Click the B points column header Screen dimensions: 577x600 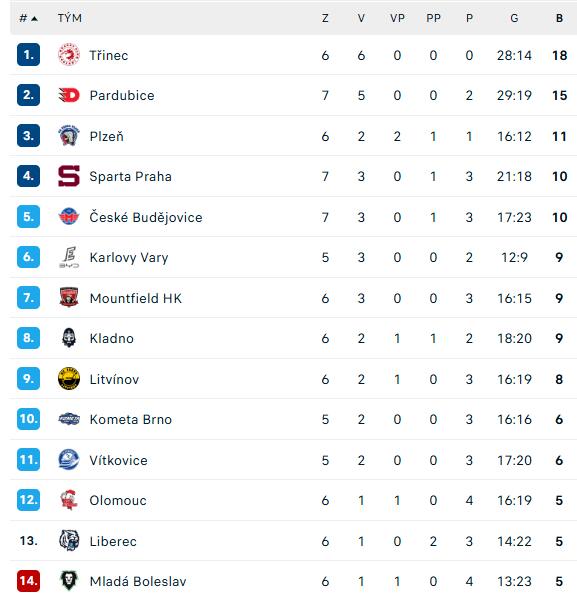pyautogui.click(x=559, y=18)
